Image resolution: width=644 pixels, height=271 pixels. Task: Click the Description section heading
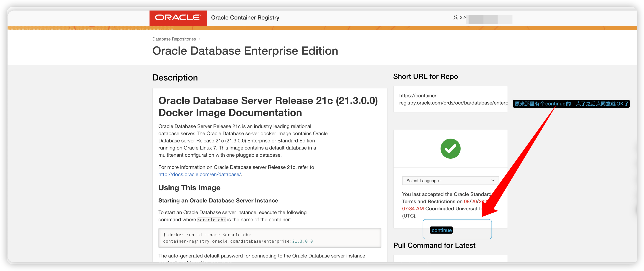(x=175, y=77)
